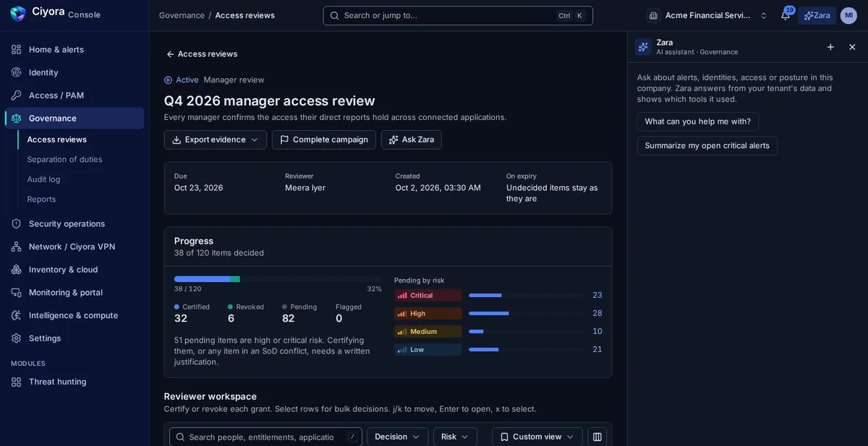Click the MI user avatar
Screen dimensions: 868x446
tap(848, 15)
